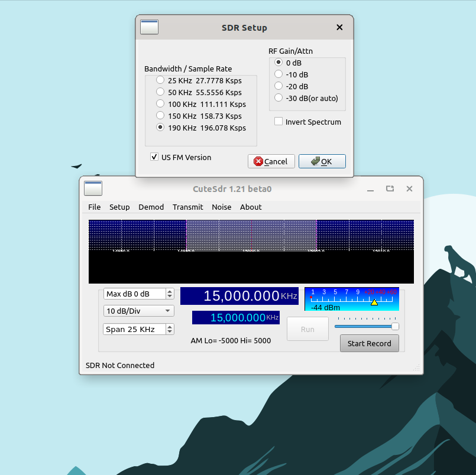The width and height of the screenshot is (476, 475).
Task: Click the SDR Setup window menu icon
Action: pos(150,27)
